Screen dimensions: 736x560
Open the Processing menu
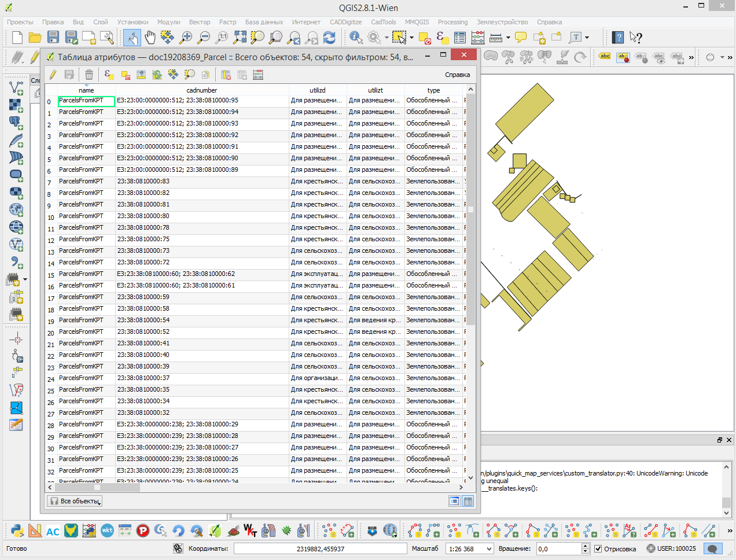(452, 22)
